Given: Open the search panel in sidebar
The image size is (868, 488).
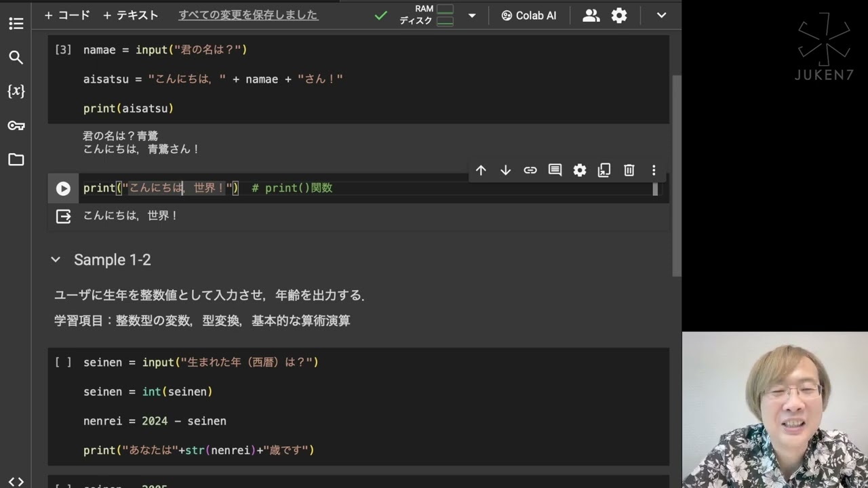Looking at the screenshot, I should [x=16, y=58].
